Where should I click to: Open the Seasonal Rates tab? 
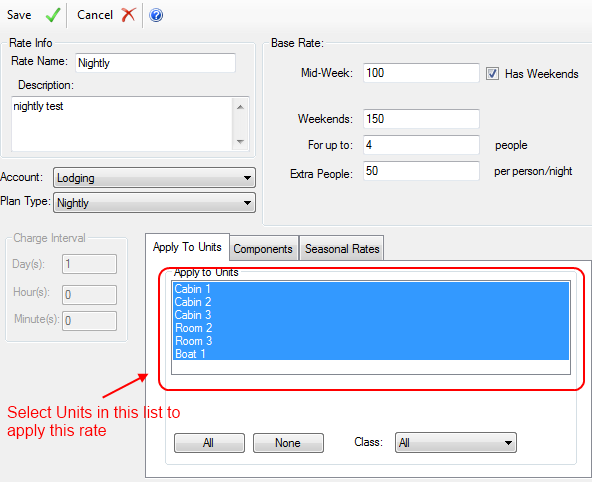342,249
